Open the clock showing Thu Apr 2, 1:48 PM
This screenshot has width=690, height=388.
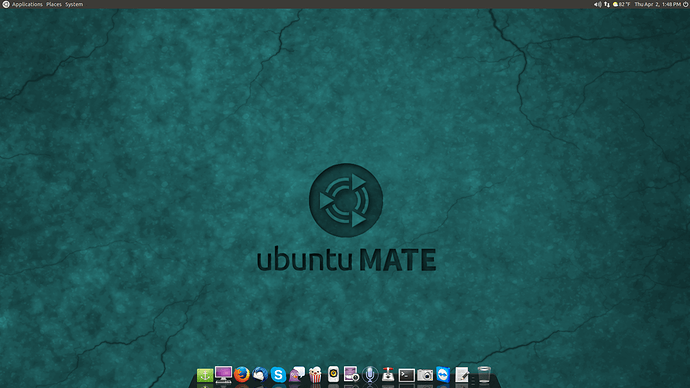coord(657,4)
